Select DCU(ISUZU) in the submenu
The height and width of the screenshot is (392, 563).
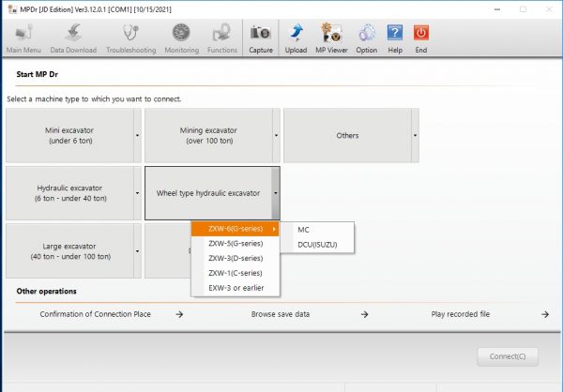317,245
